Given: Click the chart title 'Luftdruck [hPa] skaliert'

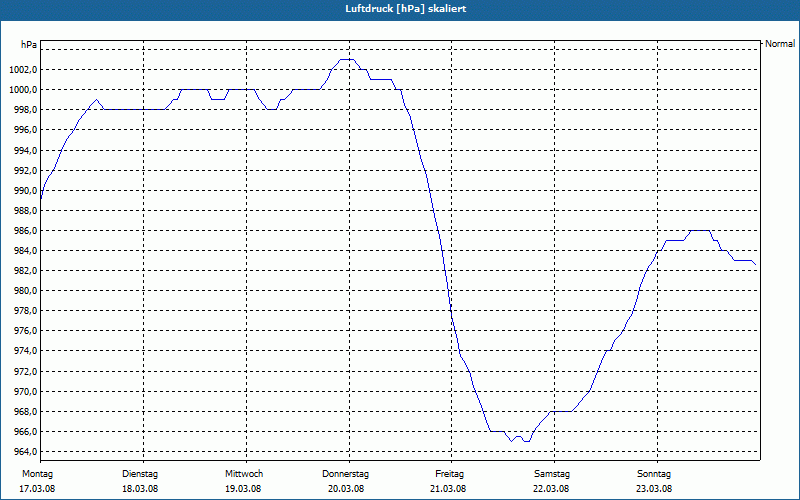Looking at the screenshot, I should [406, 9].
